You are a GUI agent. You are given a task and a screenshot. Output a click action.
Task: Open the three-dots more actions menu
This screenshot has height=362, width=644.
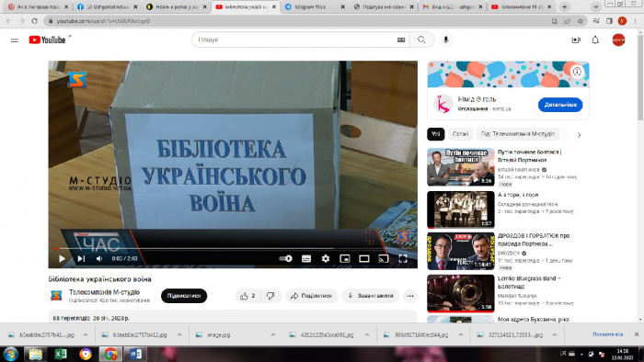(410, 296)
